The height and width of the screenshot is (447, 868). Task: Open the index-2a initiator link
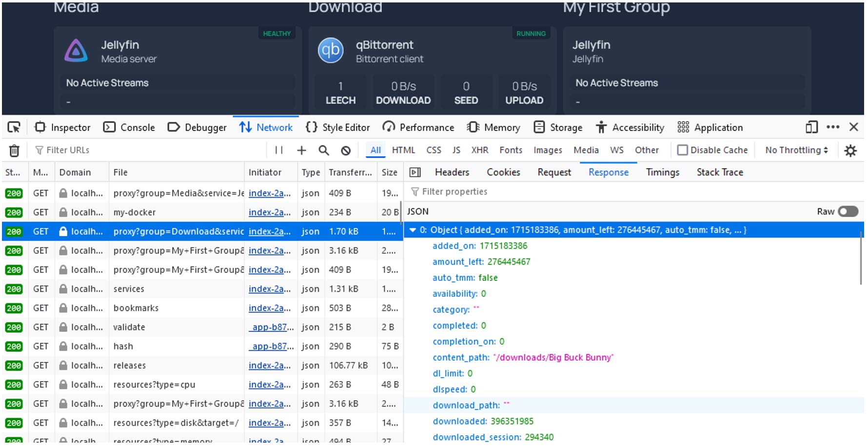tap(270, 231)
